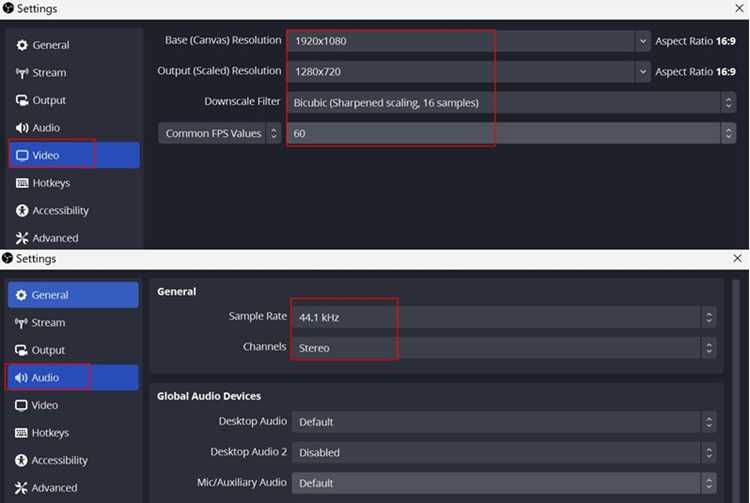
Task: Click the Audio speaker icon in the top sidebar
Action: click(22, 128)
